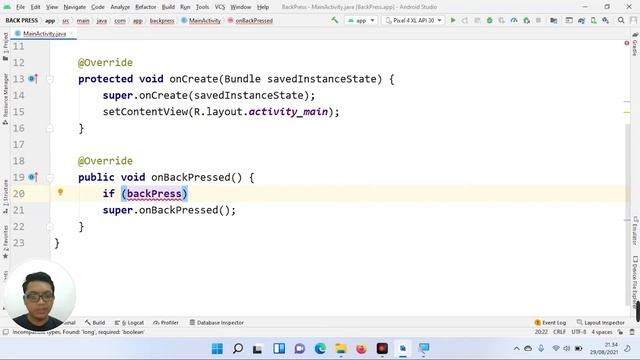This screenshot has height=360, width=640.
Task: Click the red error indicator above scrollbar
Action: coord(627,43)
